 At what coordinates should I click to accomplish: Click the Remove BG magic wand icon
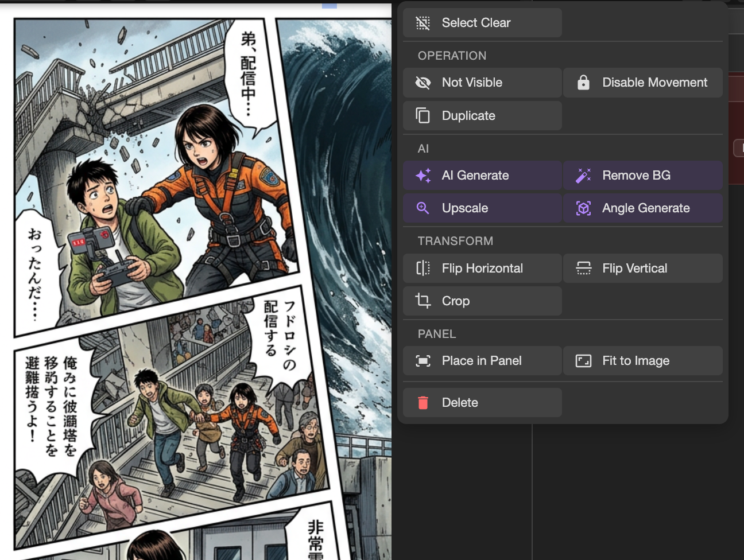(x=583, y=176)
